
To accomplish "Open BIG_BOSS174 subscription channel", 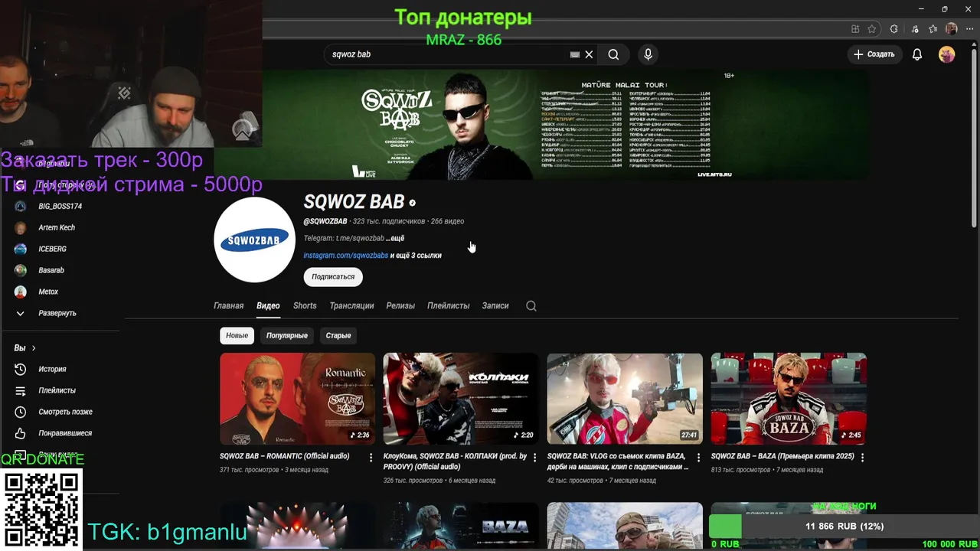I will click(60, 206).
